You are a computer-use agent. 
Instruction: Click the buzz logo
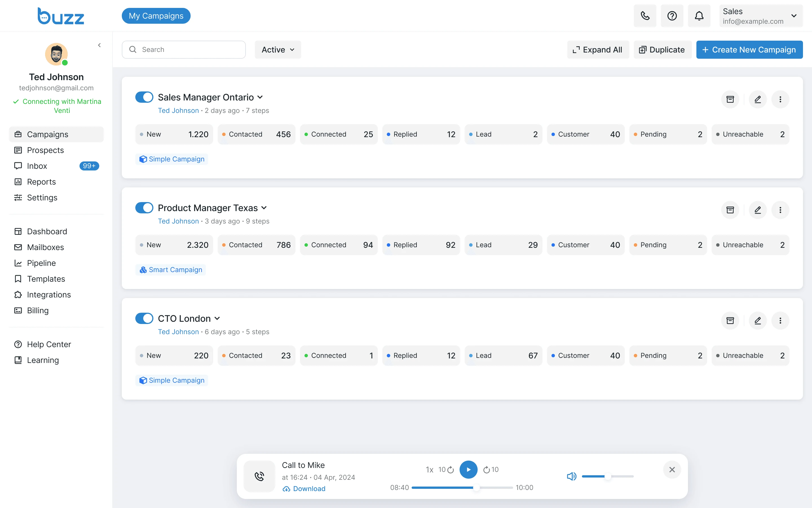coord(61,16)
